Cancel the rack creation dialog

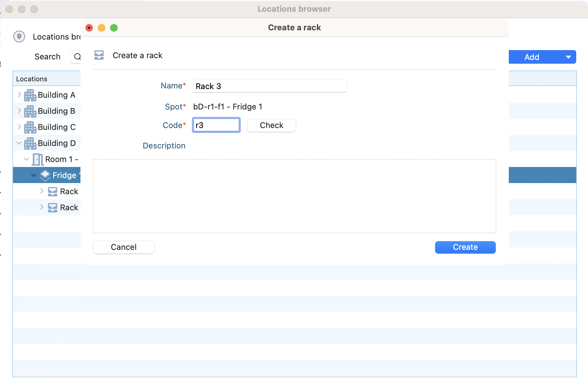123,247
